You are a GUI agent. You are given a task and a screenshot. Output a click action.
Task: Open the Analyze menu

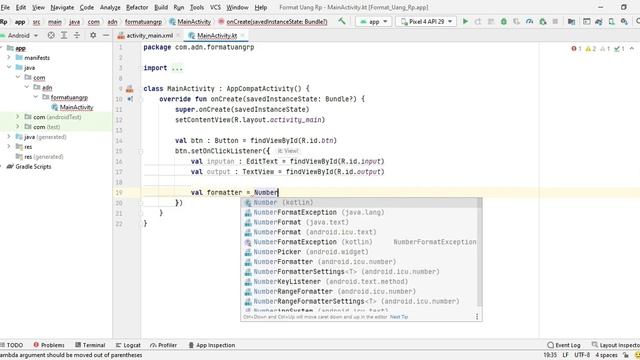(110, 7)
